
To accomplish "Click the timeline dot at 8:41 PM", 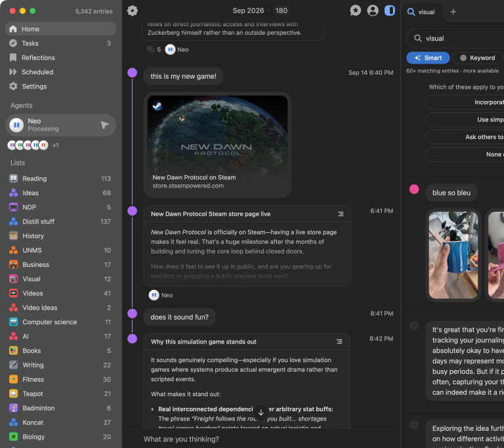I will coord(132,314).
